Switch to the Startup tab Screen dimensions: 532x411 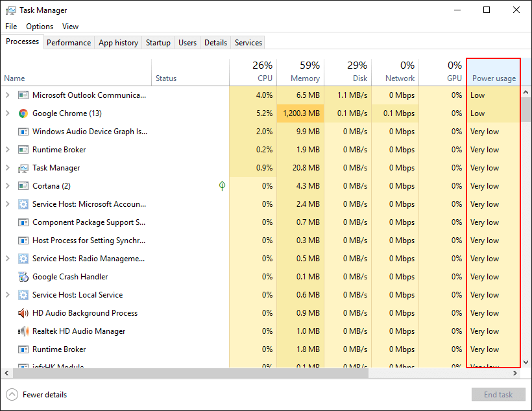pos(158,43)
